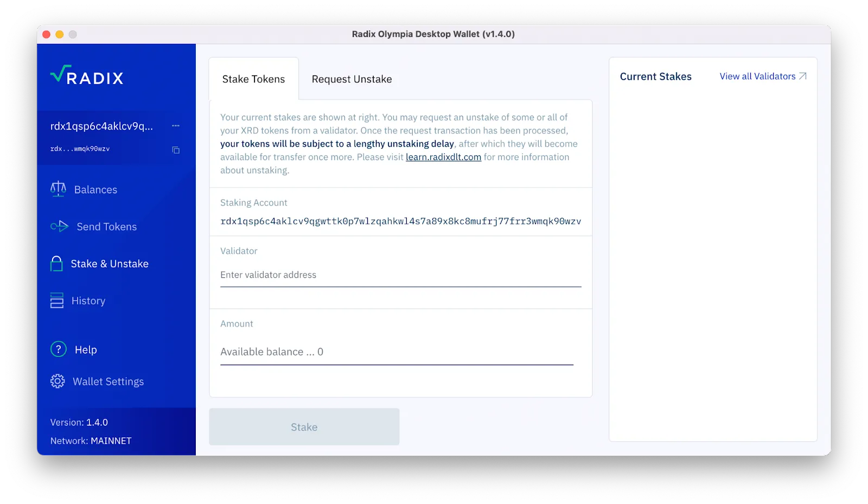Image resolution: width=868 pixels, height=504 pixels.
Task: Click the Radix logo in sidebar
Action: [x=87, y=76]
